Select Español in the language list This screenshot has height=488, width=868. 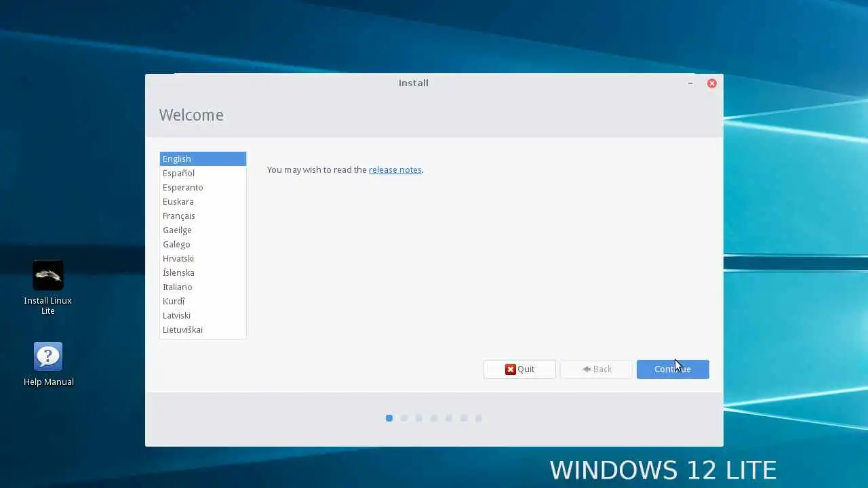203,173
